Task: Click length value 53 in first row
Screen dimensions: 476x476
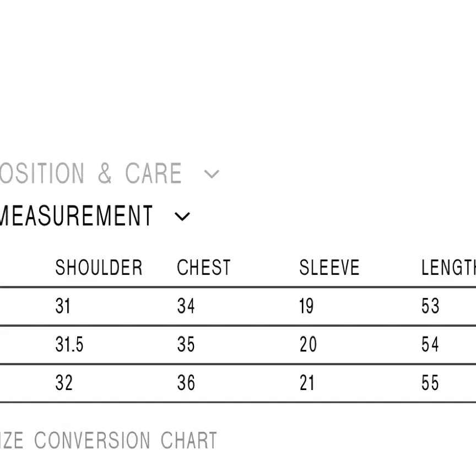Action: pyautogui.click(x=430, y=306)
